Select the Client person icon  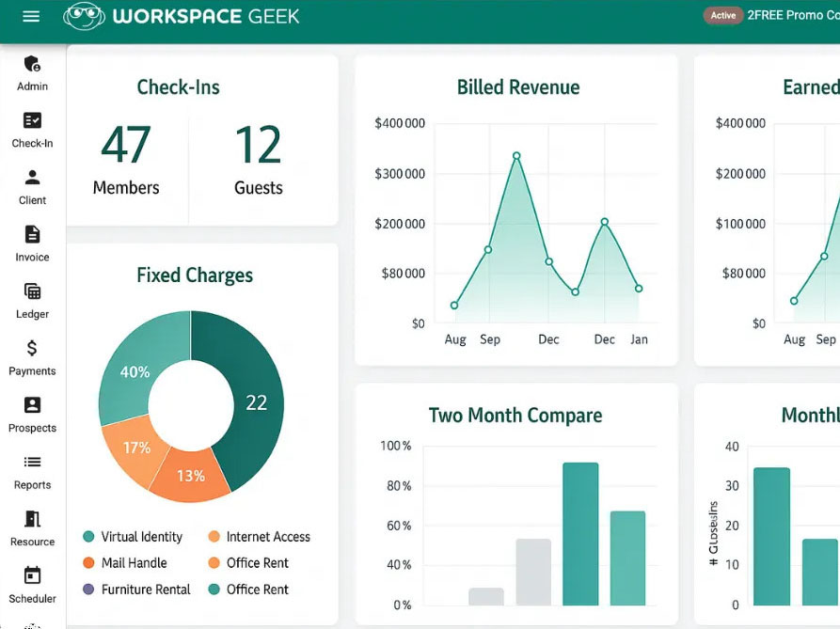pos(32,178)
